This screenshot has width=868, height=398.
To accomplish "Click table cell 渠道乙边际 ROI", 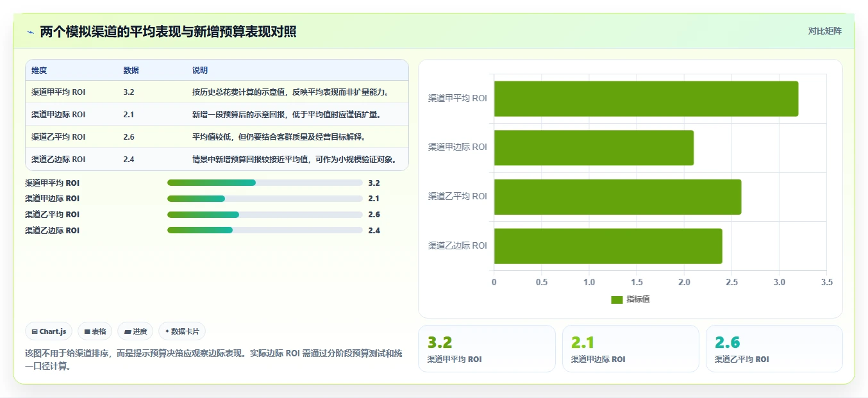I will pyautogui.click(x=58, y=160).
